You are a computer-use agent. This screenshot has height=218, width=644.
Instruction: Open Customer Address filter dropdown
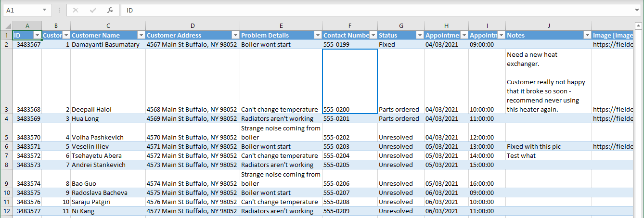(x=235, y=35)
